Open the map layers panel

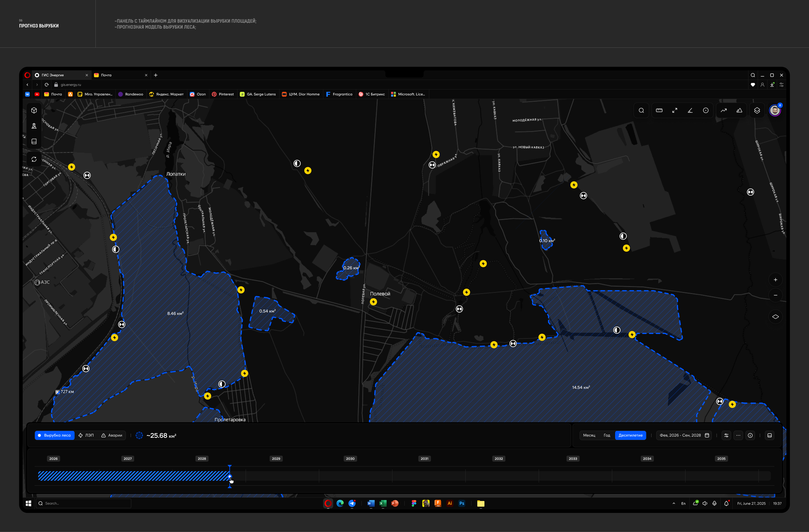coord(757,110)
